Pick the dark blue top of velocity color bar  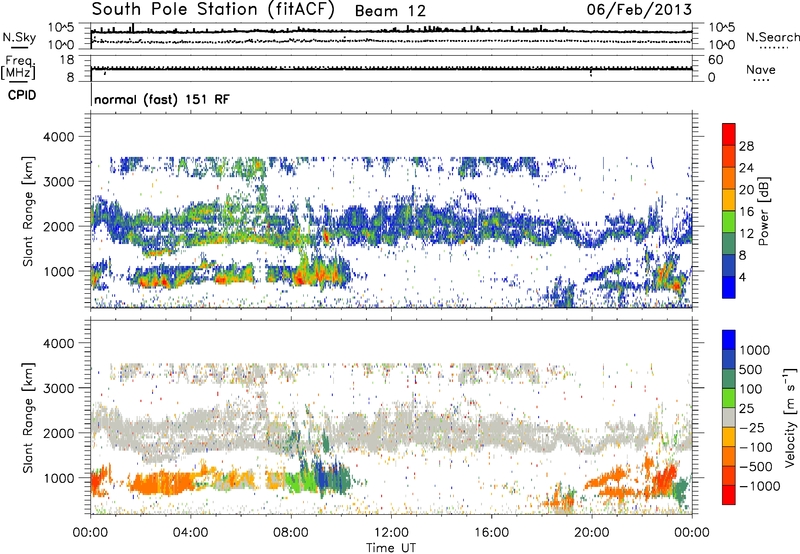pos(729,340)
